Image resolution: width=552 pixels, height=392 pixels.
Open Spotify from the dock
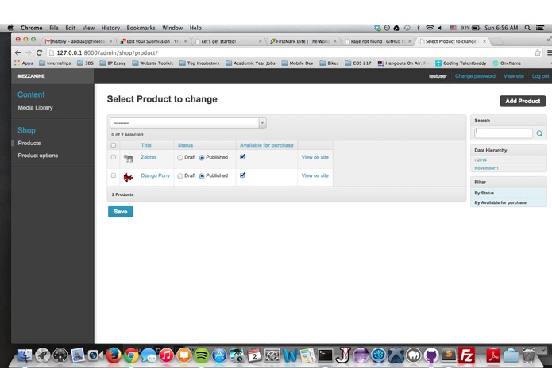pos(202,355)
